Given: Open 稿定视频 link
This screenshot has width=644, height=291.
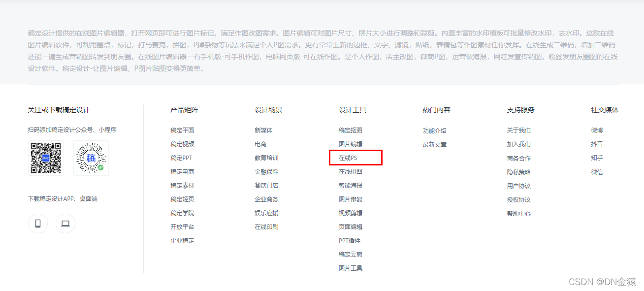Looking at the screenshot, I should coord(182,144).
